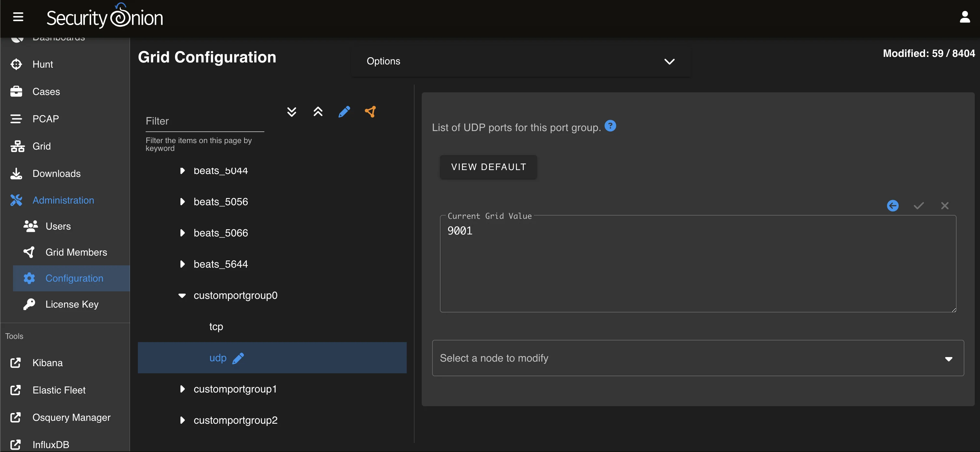Click the InfluxDB external link icon
The image size is (980, 452).
click(x=16, y=445)
